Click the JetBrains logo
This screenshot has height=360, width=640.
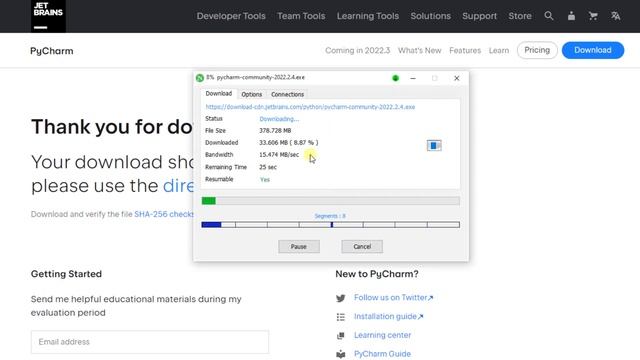(48, 16)
